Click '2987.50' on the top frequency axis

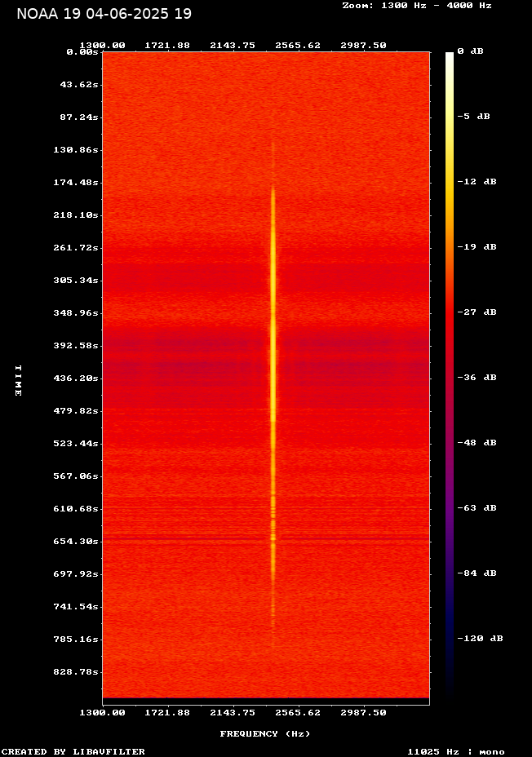[364, 45]
